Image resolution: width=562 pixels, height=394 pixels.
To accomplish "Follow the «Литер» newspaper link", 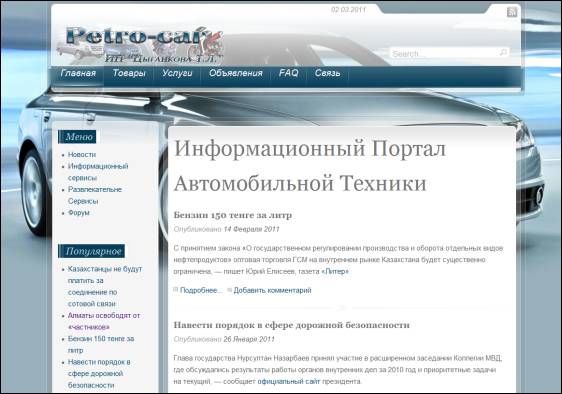I will [335, 271].
